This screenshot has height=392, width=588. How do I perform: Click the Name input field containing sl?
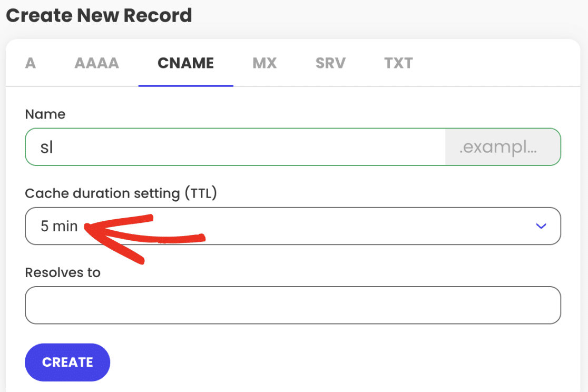click(235, 146)
